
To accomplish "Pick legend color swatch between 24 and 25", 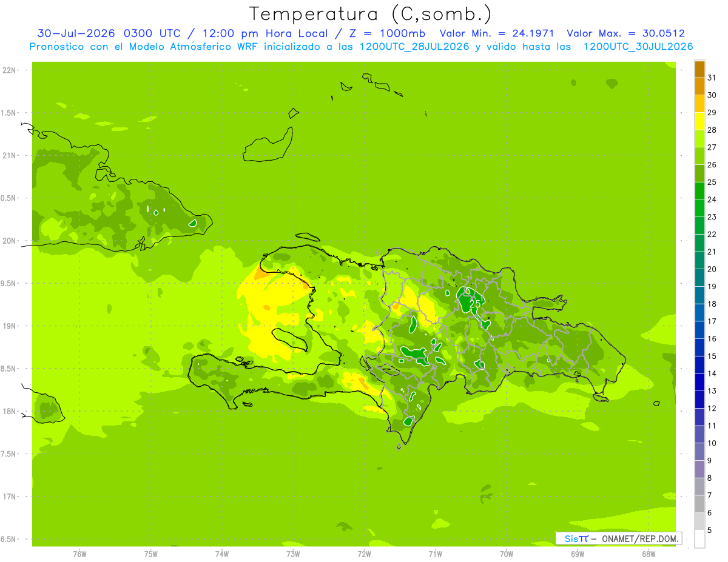I will [699, 191].
